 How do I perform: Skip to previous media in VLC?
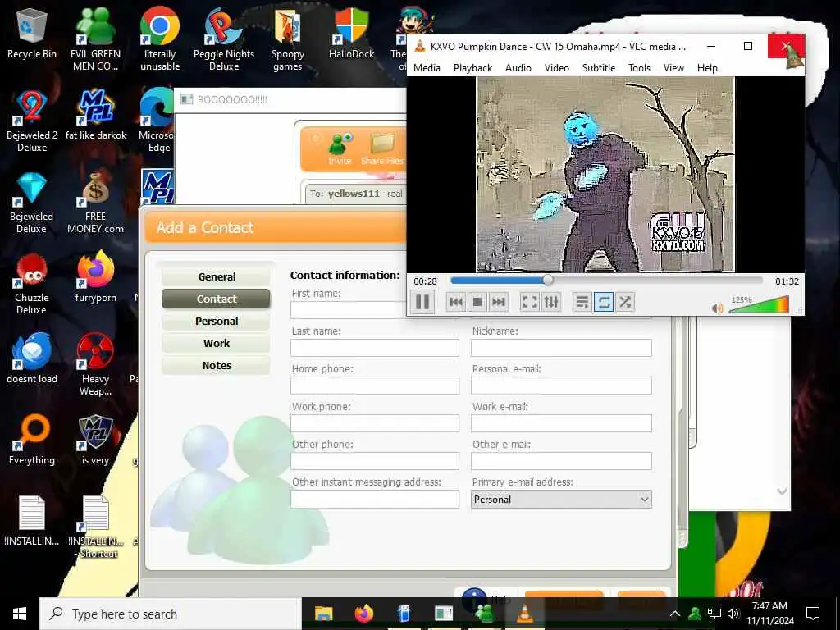coord(456,302)
